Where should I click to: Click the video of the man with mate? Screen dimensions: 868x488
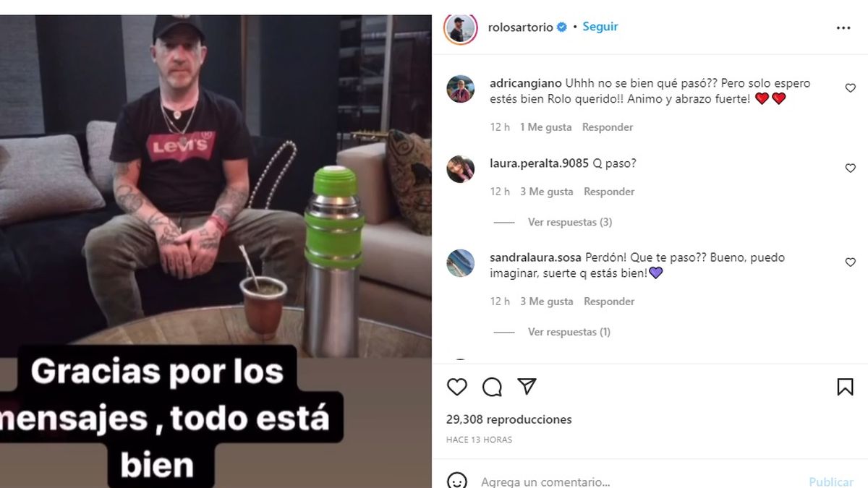point(216,252)
